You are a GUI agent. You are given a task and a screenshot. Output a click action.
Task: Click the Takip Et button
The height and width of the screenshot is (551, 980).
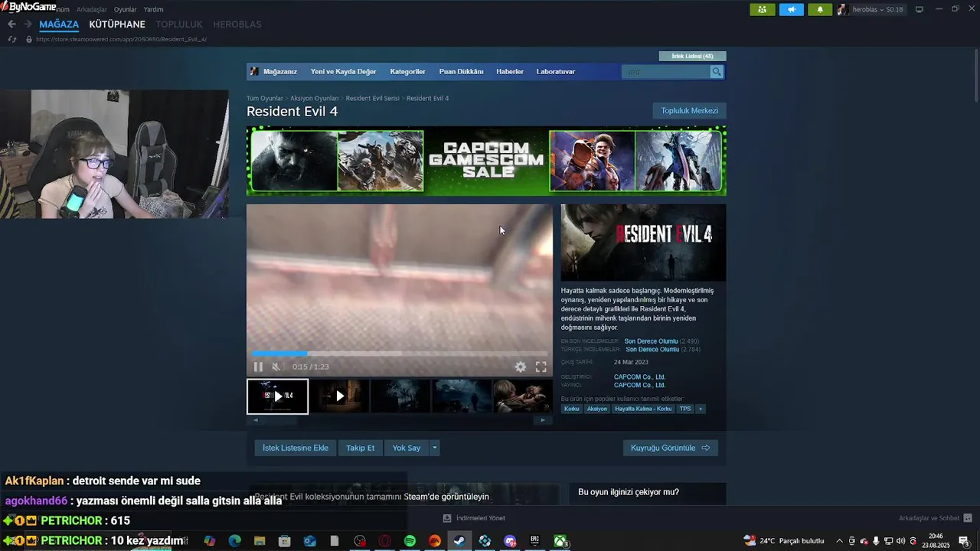(361, 448)
